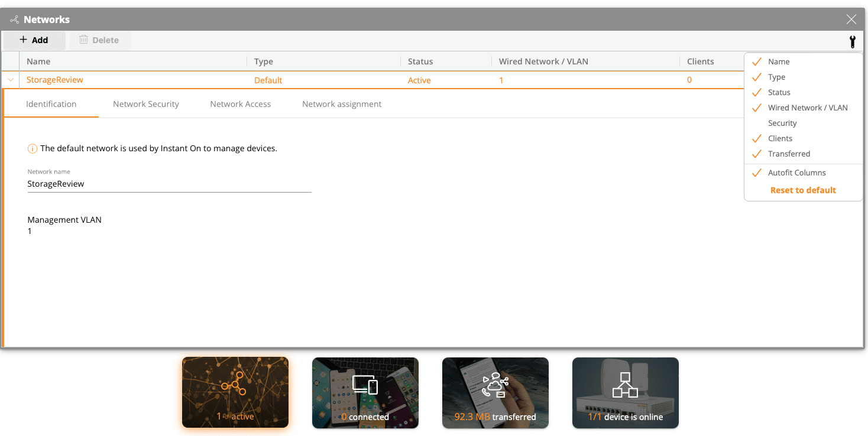This screenshot has height=436, width=868.
Task: Click the Networks panel title text
Action: coord(47,19)
